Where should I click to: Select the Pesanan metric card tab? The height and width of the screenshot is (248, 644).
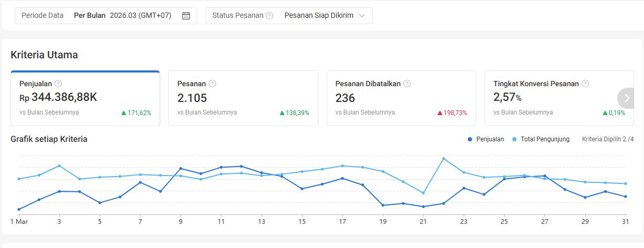[x=243, y=98]
